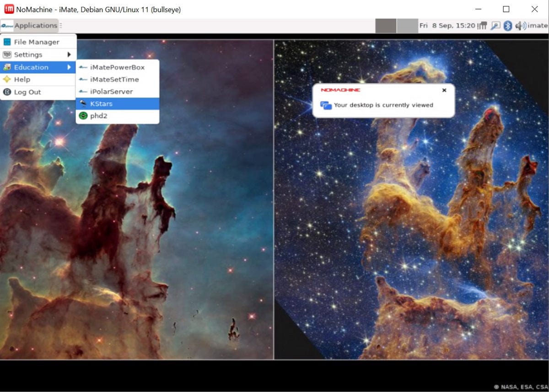549x392 pixels.
Task: Open the Applications menu dropdown
Action: click(30, 26)
